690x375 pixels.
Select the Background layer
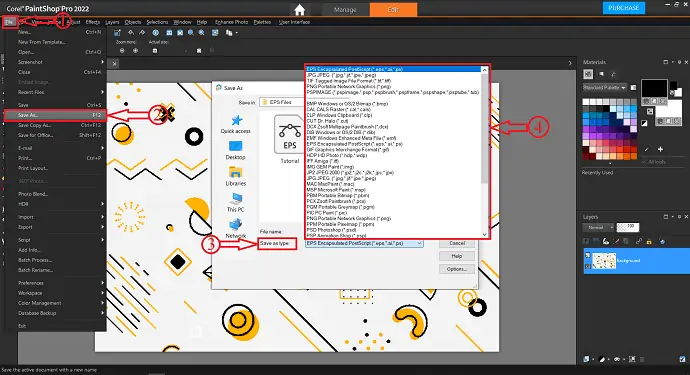tap(636, 261)
